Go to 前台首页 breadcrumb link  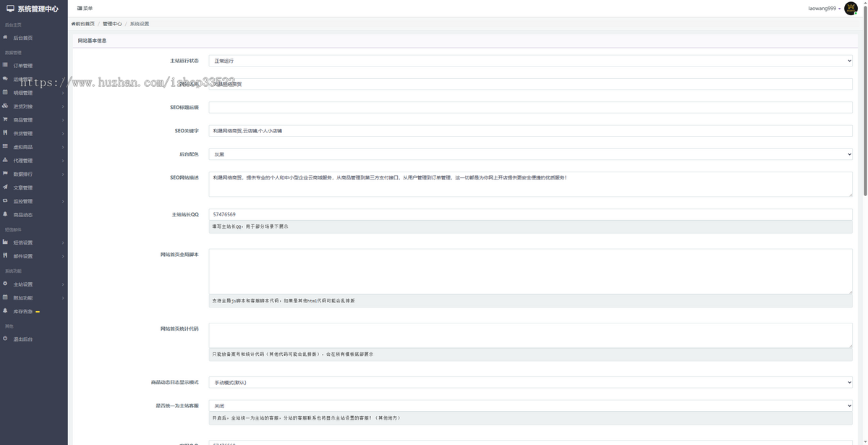(x=83, y=24)
